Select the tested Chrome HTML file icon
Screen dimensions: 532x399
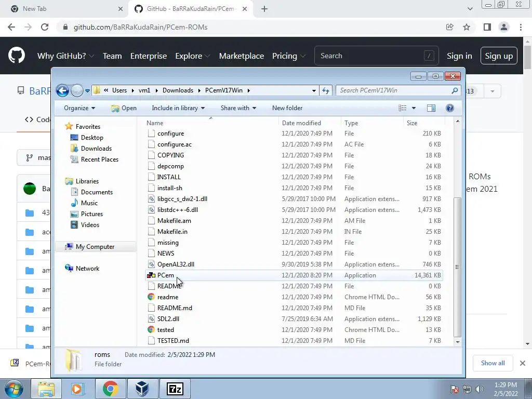[151, 329]
